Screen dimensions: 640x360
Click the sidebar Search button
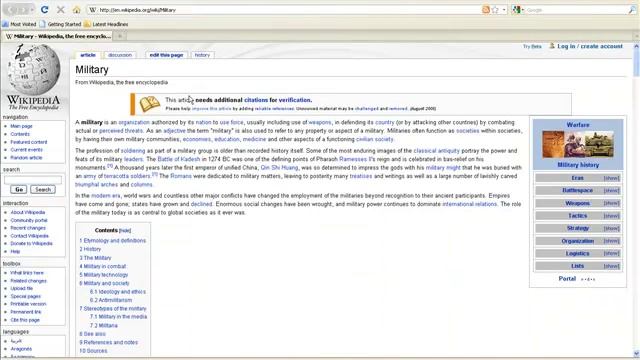point(43,189)
